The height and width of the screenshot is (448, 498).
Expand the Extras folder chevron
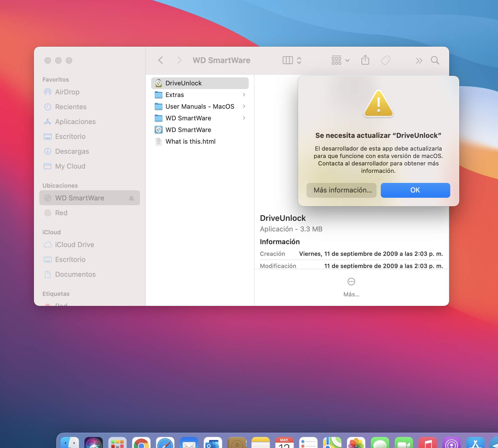click(x=244, y=95)
